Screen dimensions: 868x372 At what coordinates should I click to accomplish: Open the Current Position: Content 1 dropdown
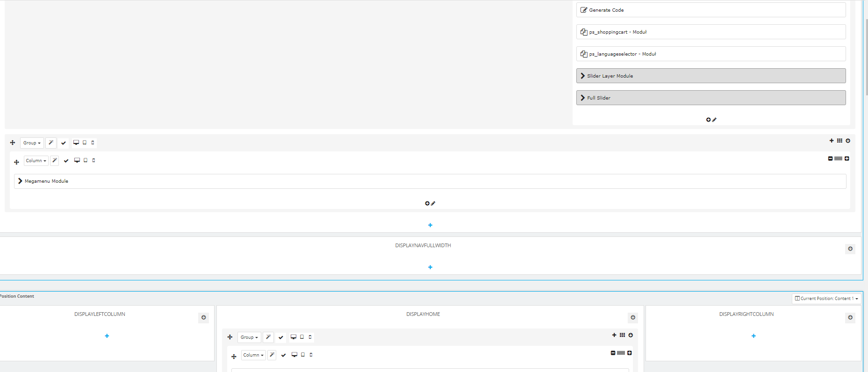click(826, 298)
